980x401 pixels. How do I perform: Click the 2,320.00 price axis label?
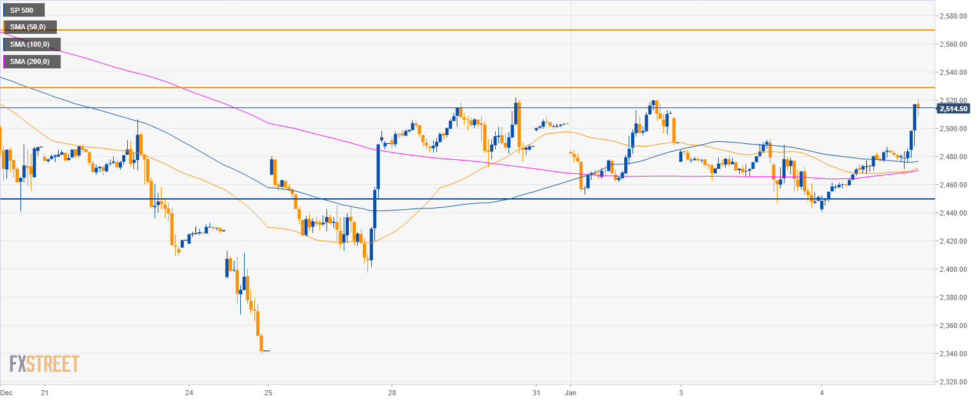954,382
